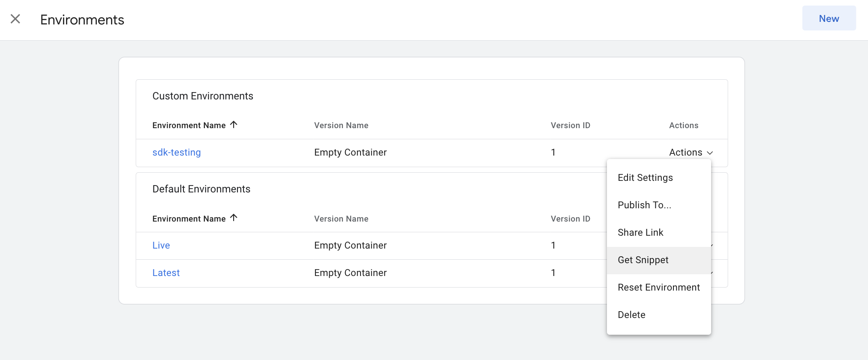The height and width of the screenshot is (360, 868).
Task: Click version ID 1 in the sdk-testing row
Action: tap(553, 153)
